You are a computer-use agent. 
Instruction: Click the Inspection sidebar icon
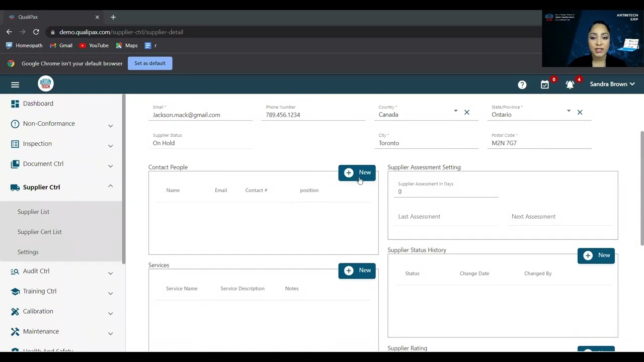pyautogui.click(x=15, y=144)
